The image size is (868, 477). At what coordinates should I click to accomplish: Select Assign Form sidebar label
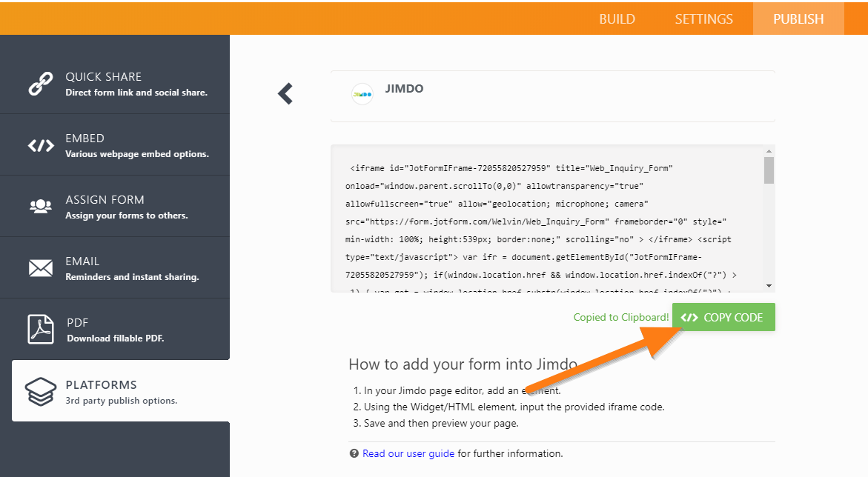click(x=105, y=200)
